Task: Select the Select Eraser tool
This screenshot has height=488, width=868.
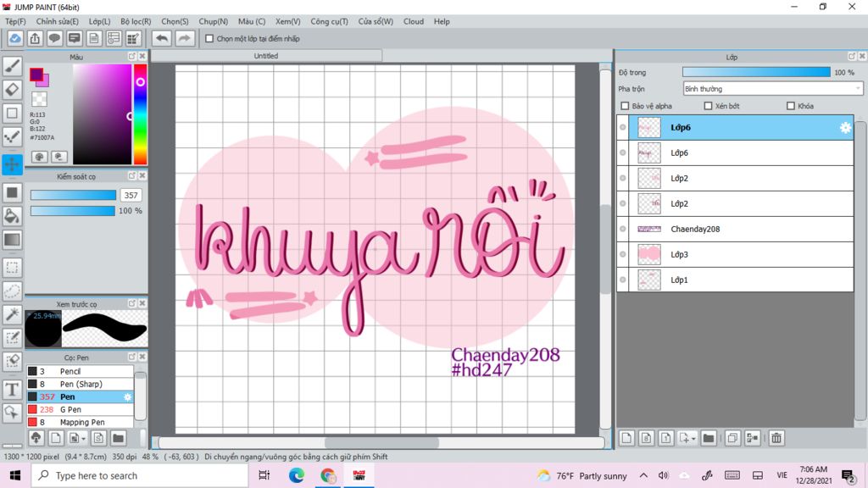Action: 12,361
